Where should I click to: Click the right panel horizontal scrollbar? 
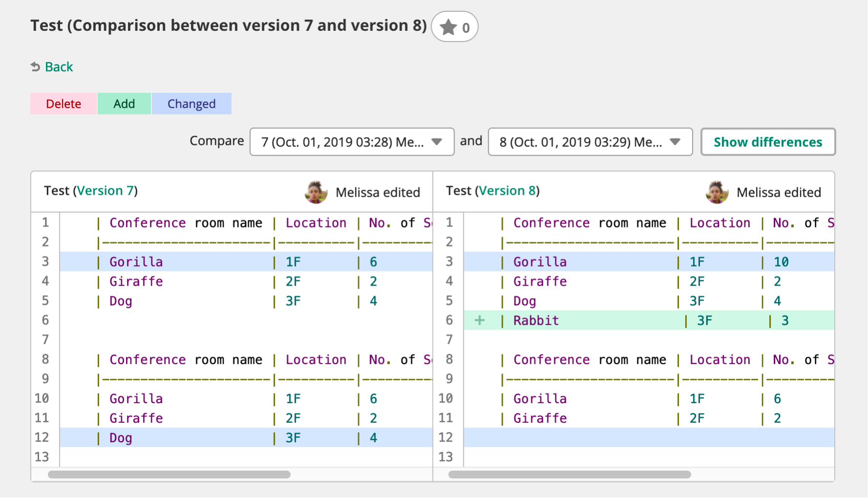569,475
